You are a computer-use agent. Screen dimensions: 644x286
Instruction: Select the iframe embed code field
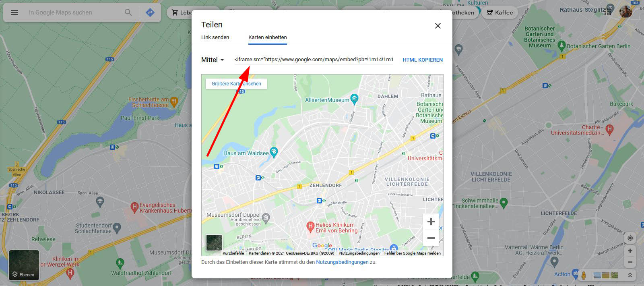click(314, 60)
